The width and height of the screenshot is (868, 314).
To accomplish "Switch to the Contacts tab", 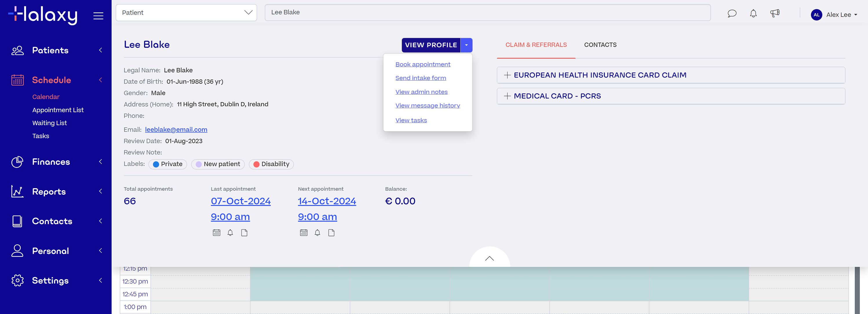I will (x=600, y=45).
